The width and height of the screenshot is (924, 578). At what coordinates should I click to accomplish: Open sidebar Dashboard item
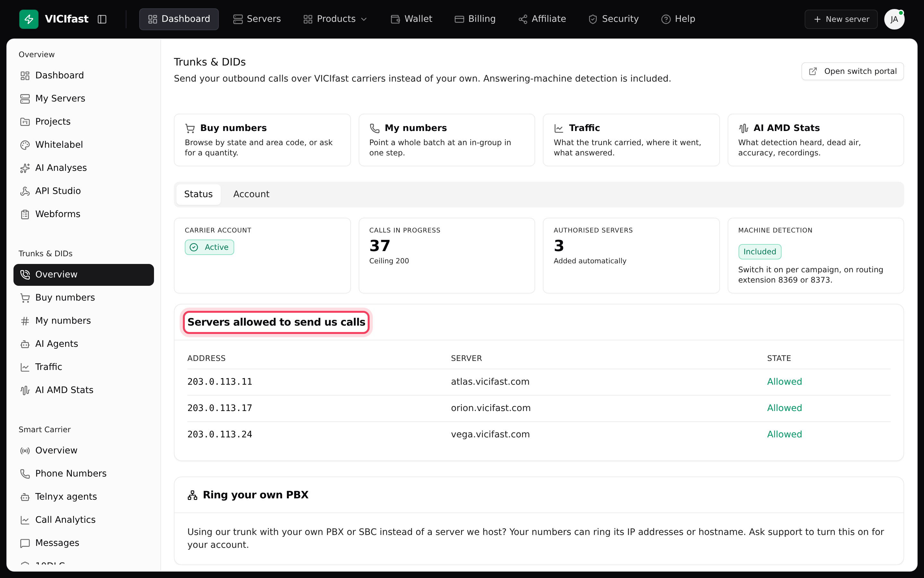[84, 75]
